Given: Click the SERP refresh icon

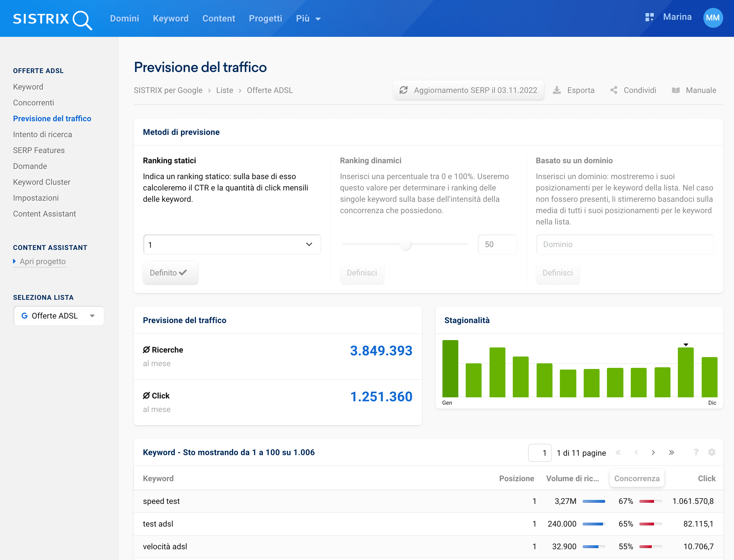Looking at the screenshot, I should pos(403,90).
